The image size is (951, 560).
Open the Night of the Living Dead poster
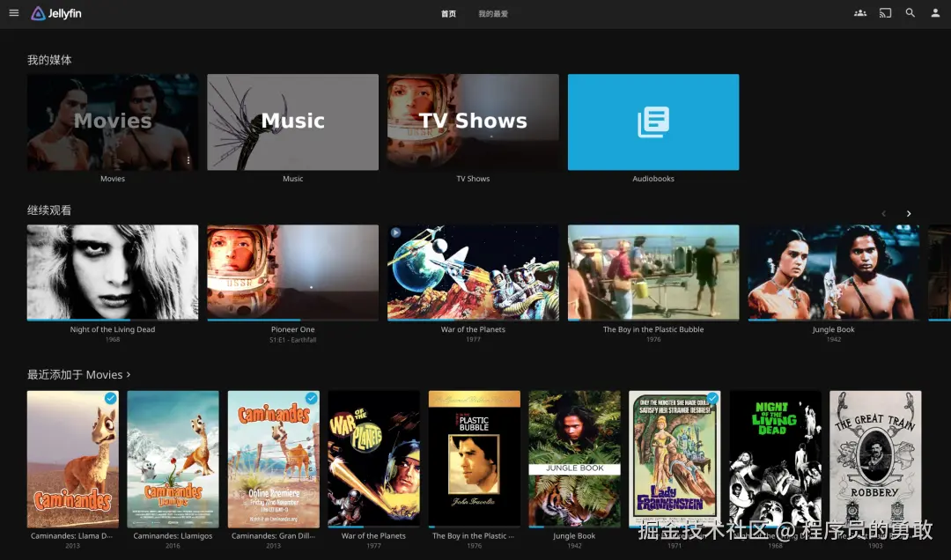[775, 459]
